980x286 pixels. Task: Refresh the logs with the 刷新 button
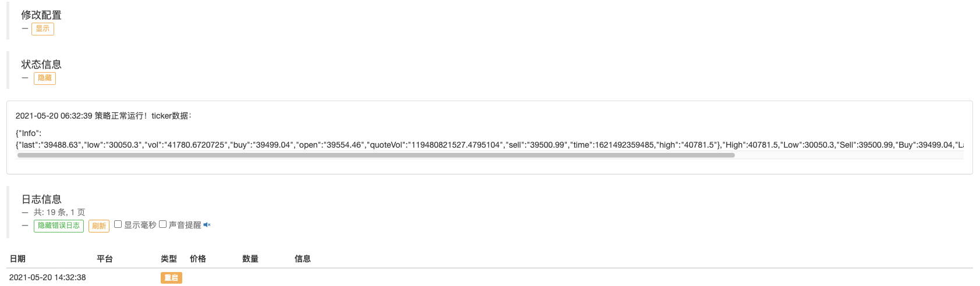tap(99, 226)
